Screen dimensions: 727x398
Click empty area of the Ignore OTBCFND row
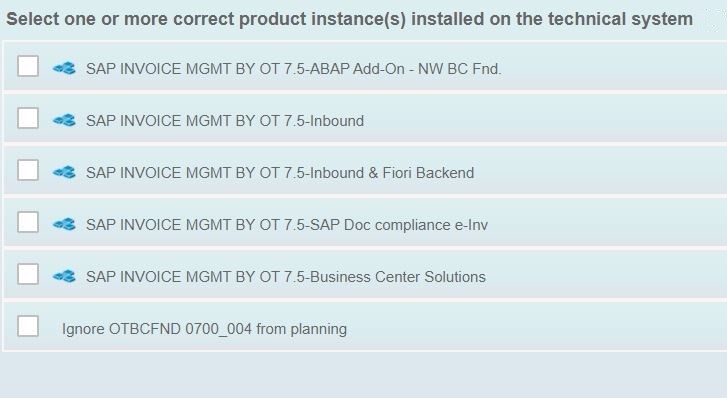[x=533, y=326]
